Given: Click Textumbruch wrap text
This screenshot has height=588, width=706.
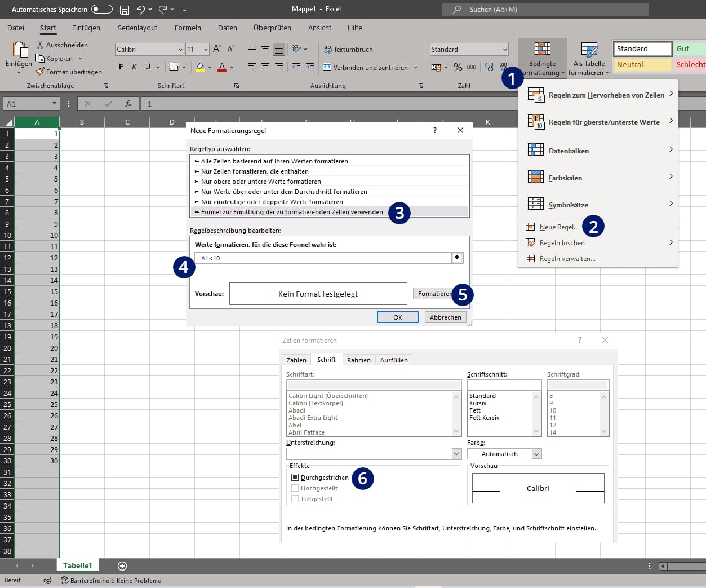Looking at the screenshot, I should (x=348, y=49).
